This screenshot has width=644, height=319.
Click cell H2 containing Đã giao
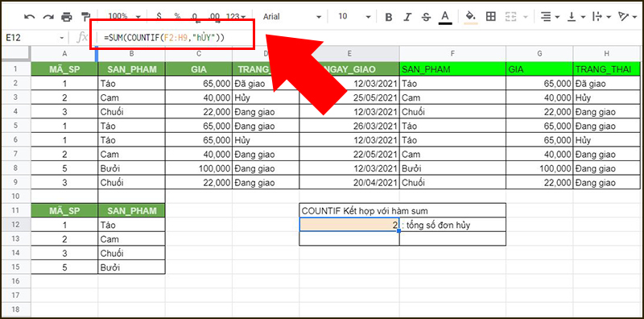[x=607, y=84]
